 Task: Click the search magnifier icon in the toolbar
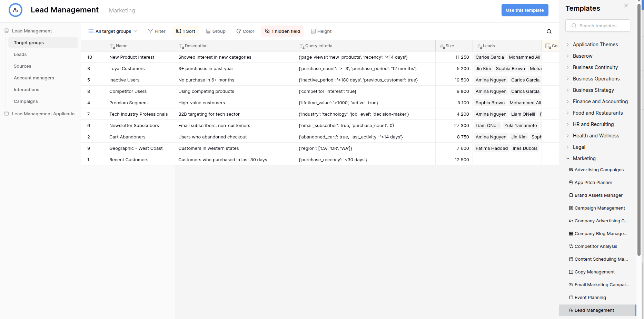549,31
